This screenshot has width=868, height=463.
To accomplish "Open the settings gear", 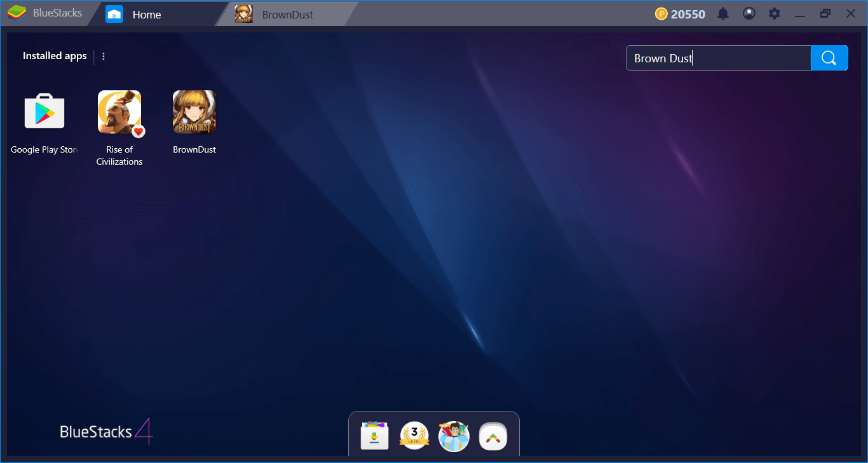I will pyautogui.click(x=774, y=13).
